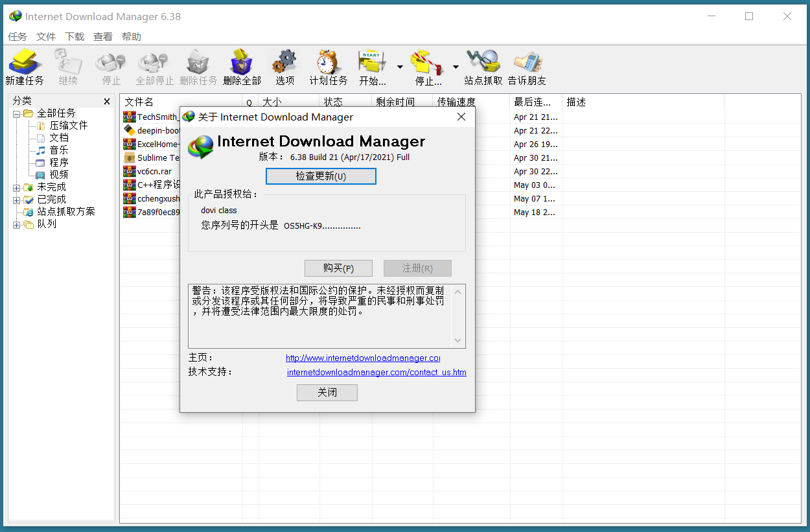Screen dimensions: 810x532
Task: Click the date cell Apr 26 19...
Action: click(536, 144)
